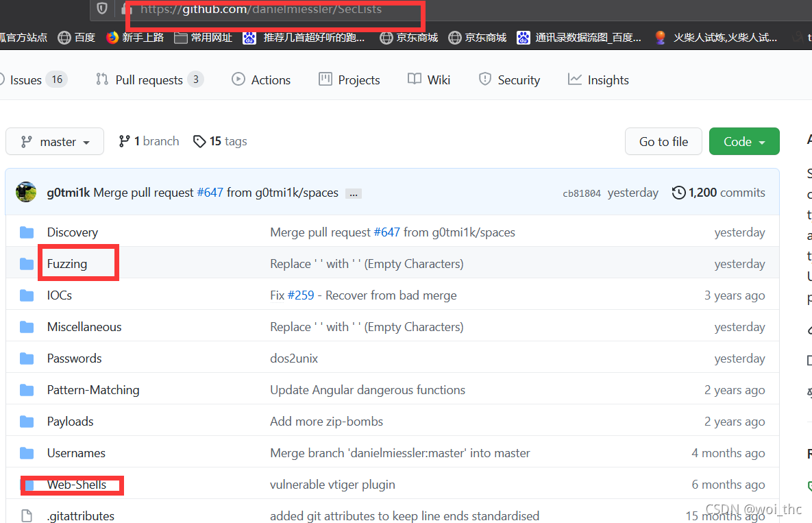This screenshot has width=812, height=523.
Task: Open the IOCs folder
Action: [x=60, y=295]
